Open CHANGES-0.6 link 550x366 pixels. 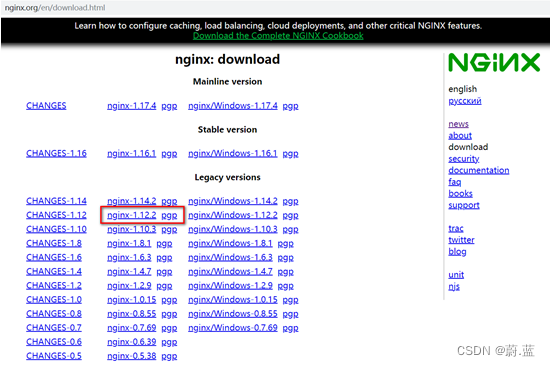pos(54,341)
